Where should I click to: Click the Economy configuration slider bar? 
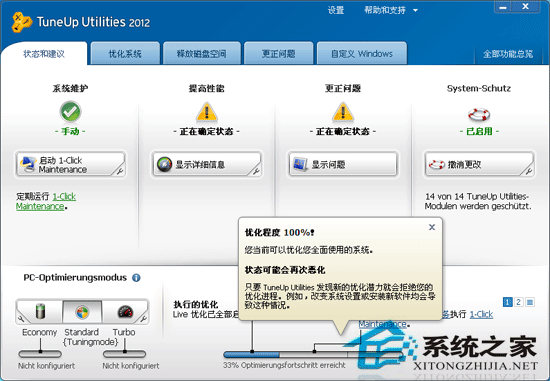pyautogui.click(x=40, y=354)
